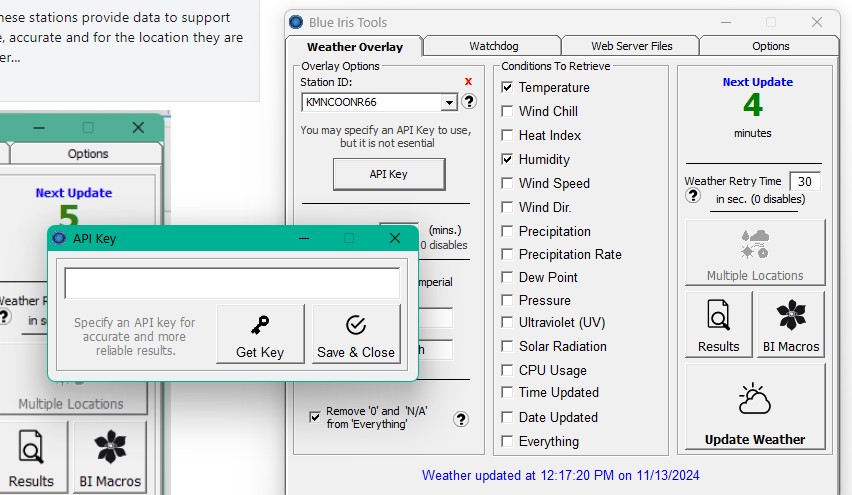This screenshot has width=852, height=495.
Task: Click help icon under Weather Retry Time
Action: click(692, 197)
